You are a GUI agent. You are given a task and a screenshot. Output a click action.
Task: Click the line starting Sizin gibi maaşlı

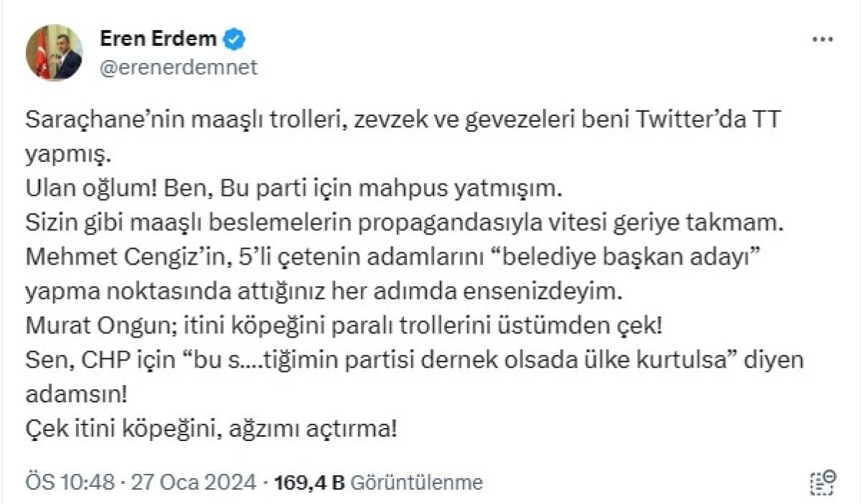pos(402,224)
